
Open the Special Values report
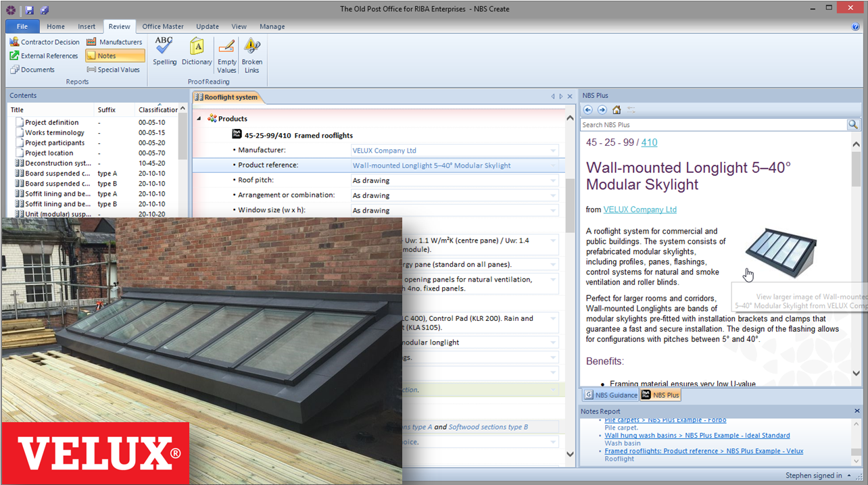(114, 69)
